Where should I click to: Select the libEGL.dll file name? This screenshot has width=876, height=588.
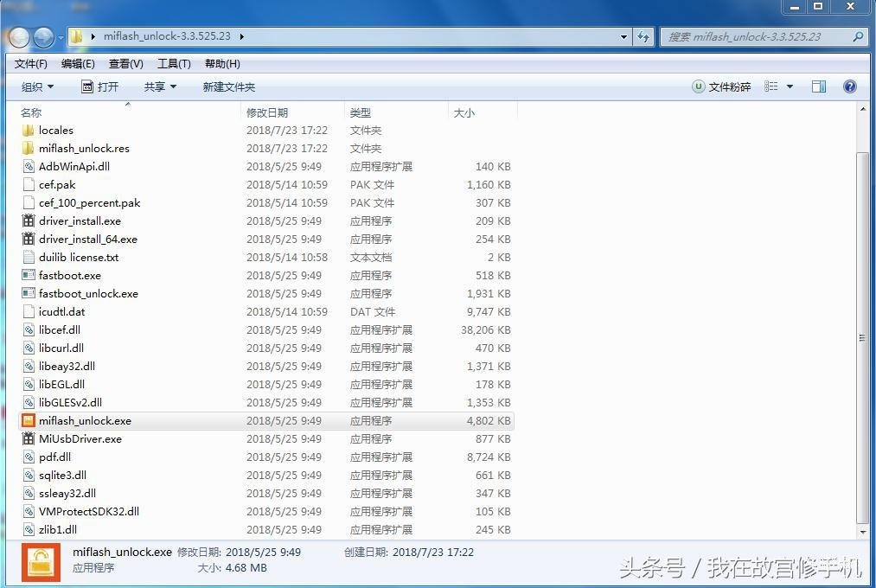[x=62, y=385]
